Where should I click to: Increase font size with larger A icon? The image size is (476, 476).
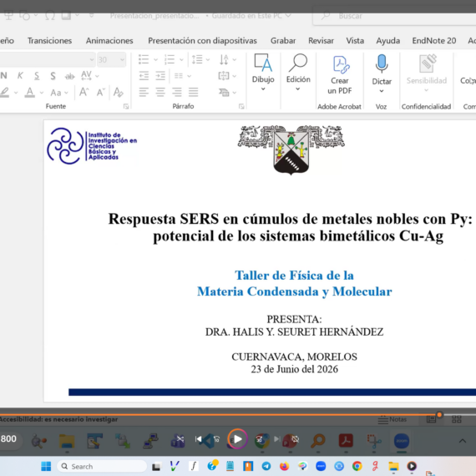pos(84,92)
